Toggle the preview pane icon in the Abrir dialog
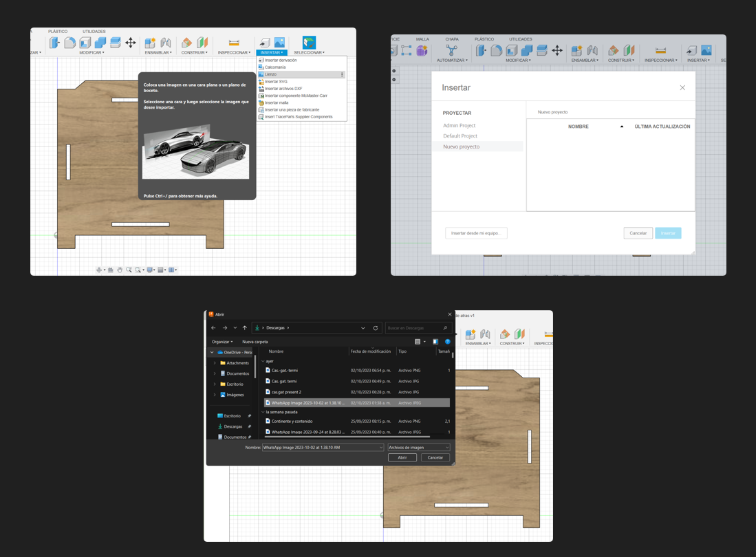 tap(435, 342)
